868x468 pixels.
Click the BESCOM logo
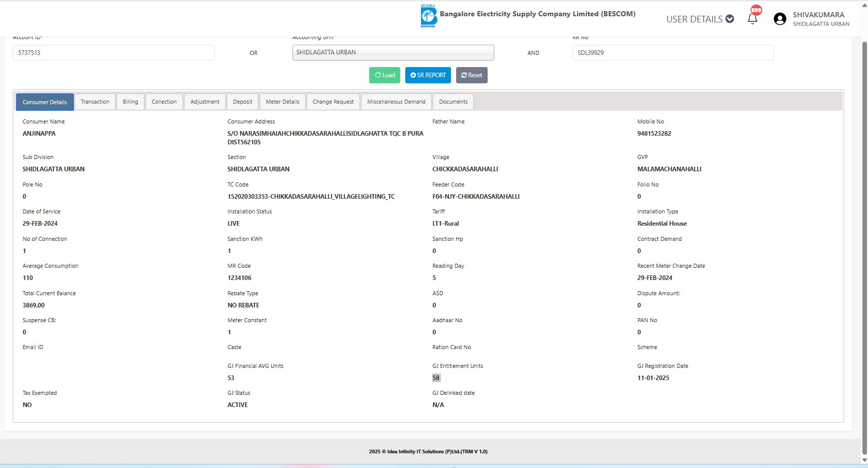point(428,16)
